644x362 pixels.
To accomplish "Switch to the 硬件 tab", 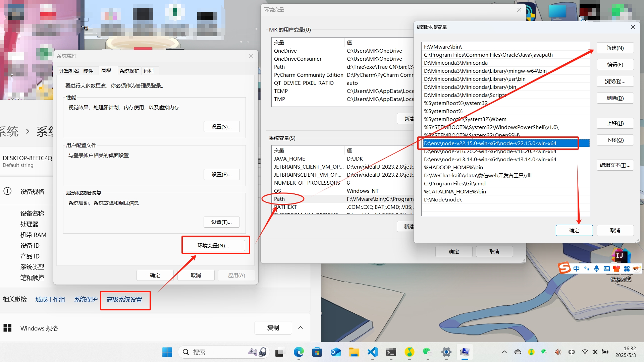I will [x=88, y=71].
